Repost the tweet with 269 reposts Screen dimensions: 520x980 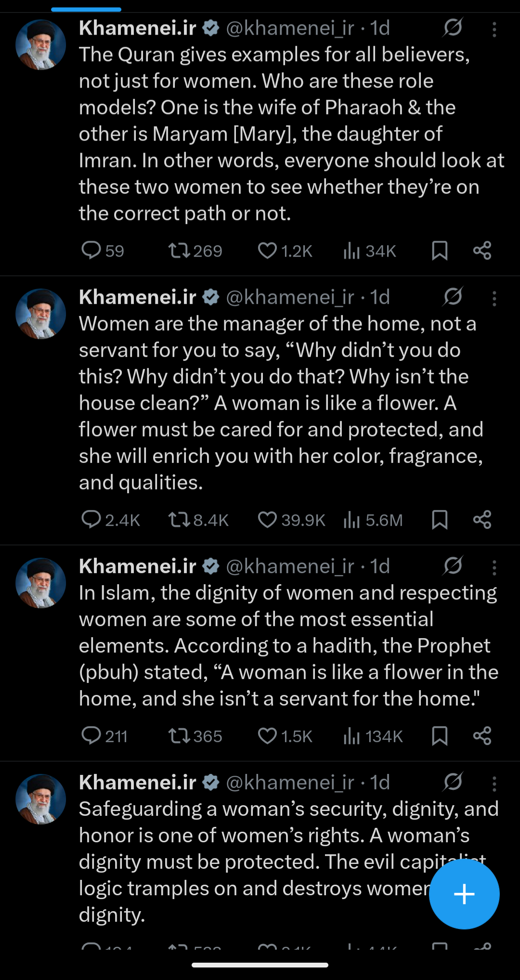point(180,250)
